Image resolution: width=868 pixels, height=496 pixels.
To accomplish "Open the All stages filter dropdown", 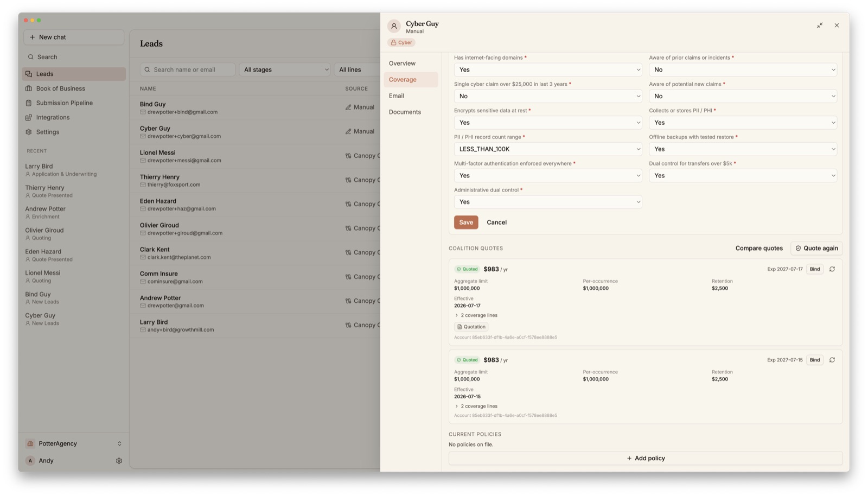I will (x=285, y=69).
